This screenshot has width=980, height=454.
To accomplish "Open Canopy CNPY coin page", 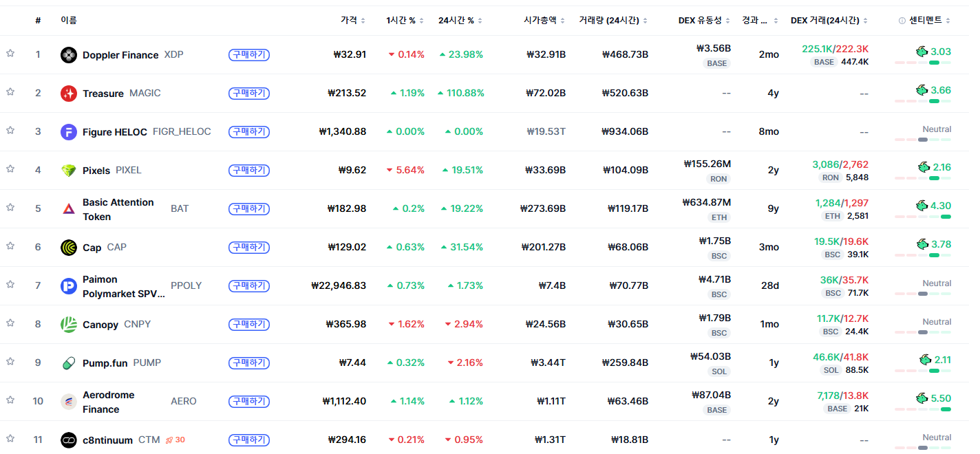I will [116, 325].
